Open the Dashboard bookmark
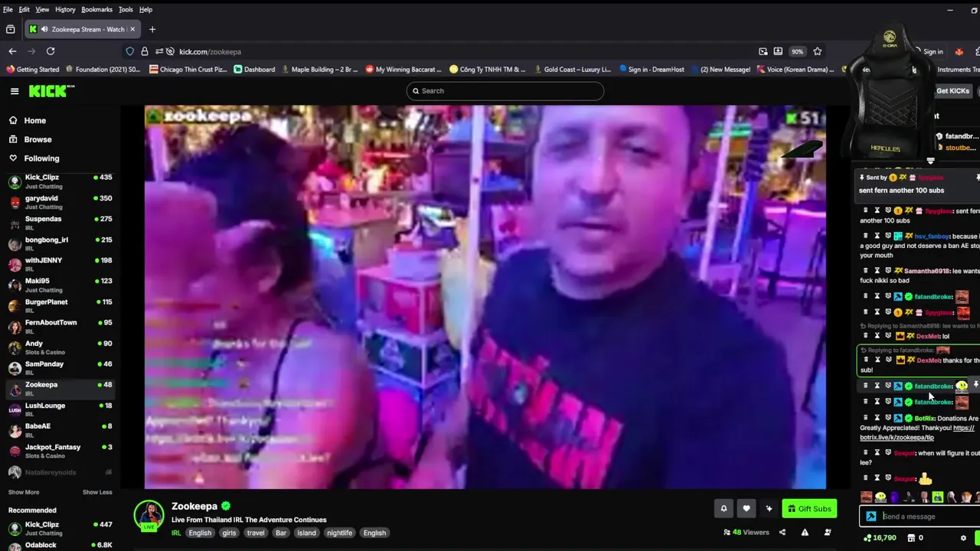980x551 pixels. (254, 69)
